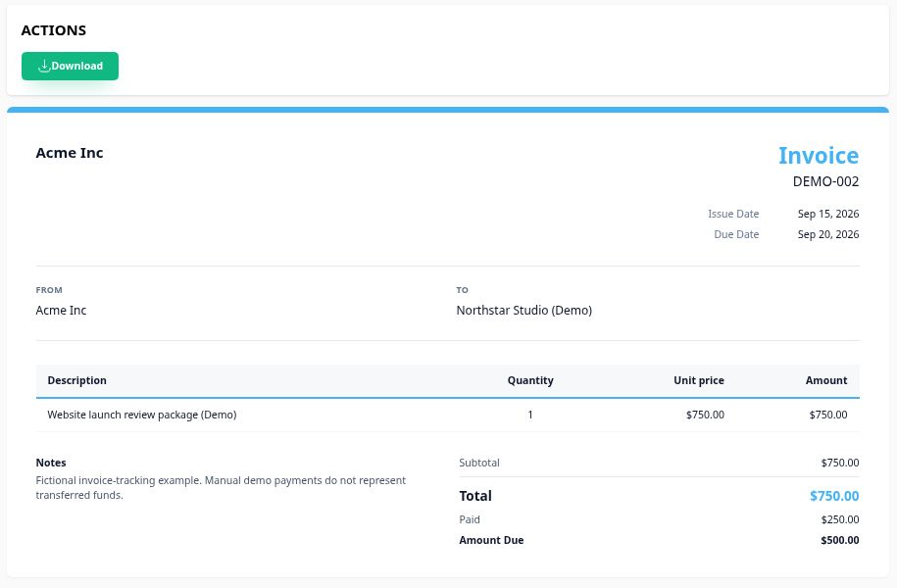
Task: Select the blue Total value $750.00
Action: pyautogui.click(x=834, y=496)
